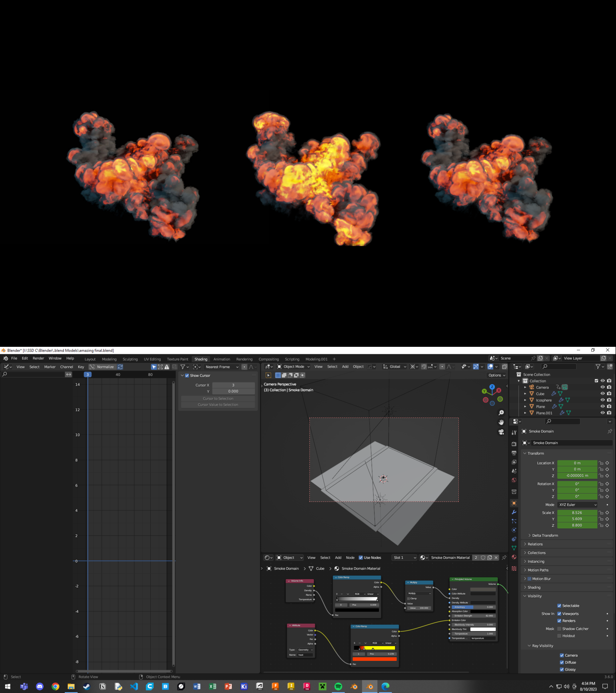Open the Modifier properties wrench tab
Viewport: 616px width, 693px height.
point(514,512)
